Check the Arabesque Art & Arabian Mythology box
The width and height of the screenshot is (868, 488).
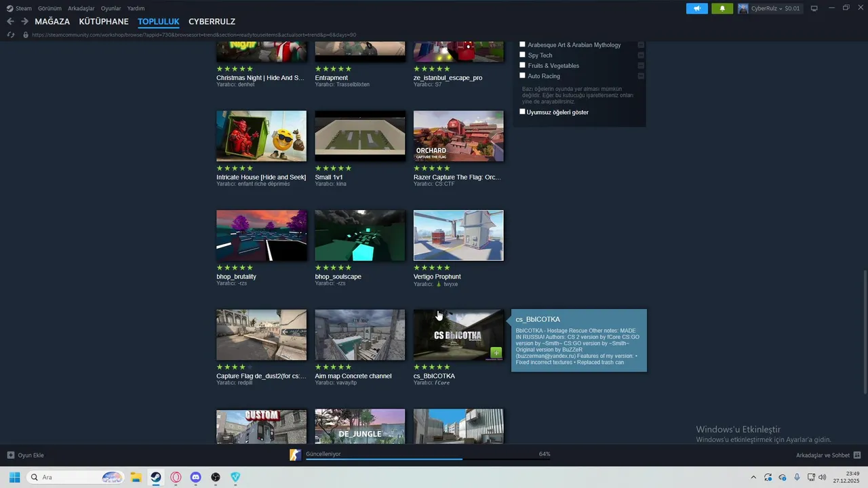[x=522, y=44]
